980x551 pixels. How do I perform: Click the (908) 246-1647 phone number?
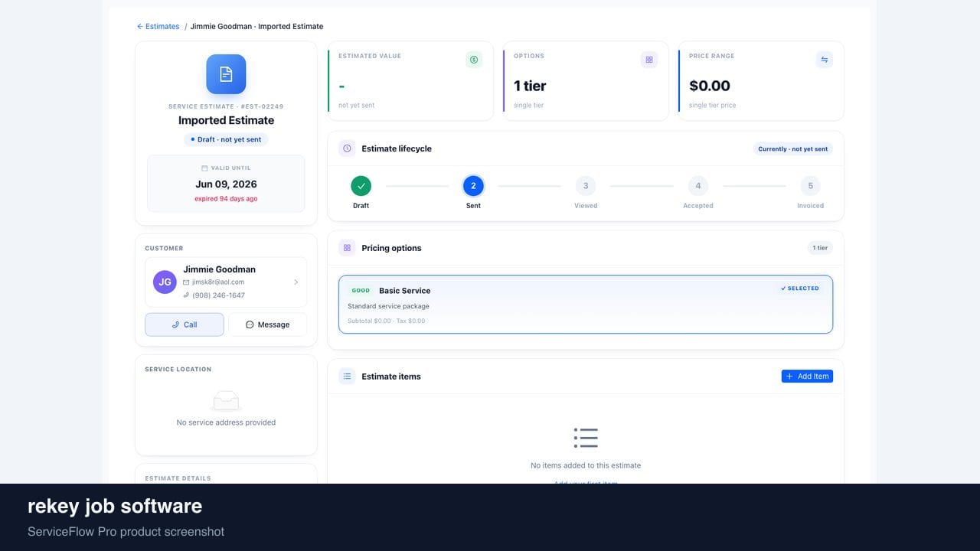(x=218, y=295)
